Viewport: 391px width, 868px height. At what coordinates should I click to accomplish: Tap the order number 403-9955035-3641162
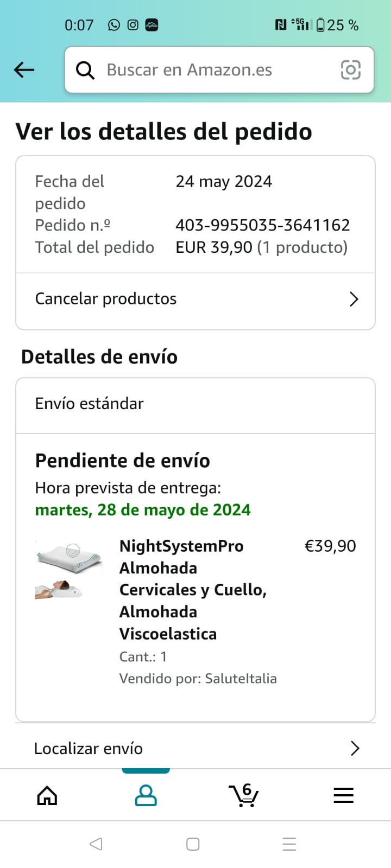(x=262, y=225)
